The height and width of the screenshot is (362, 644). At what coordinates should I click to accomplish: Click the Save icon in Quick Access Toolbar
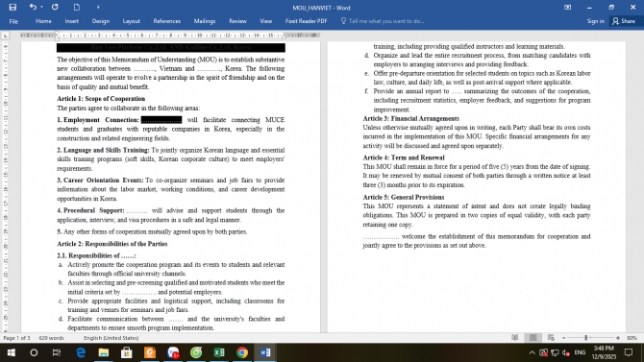(12, 7)
